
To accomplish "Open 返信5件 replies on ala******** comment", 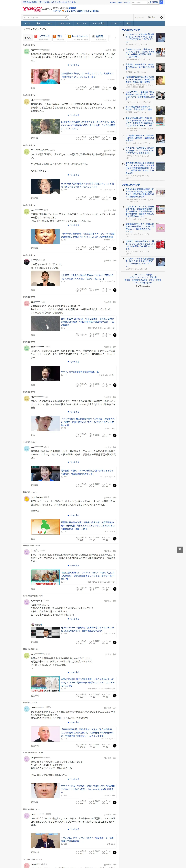I will pos(34,138).
